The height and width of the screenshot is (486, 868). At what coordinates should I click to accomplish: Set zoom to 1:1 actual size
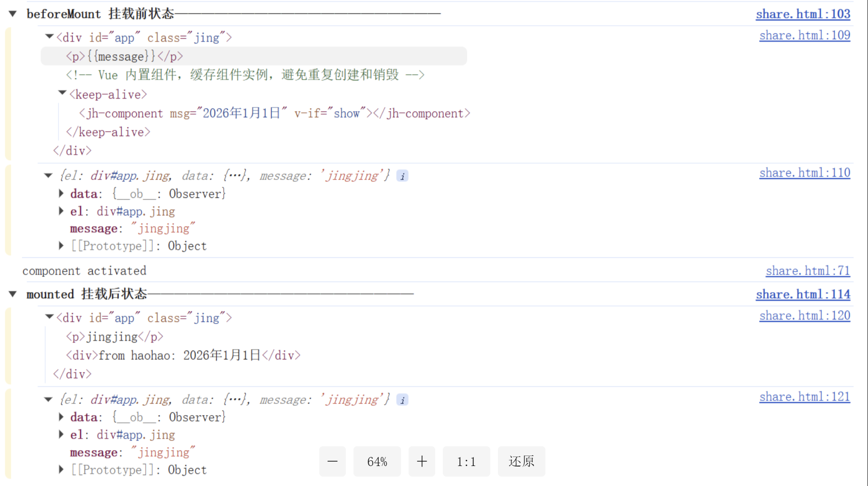467,461
